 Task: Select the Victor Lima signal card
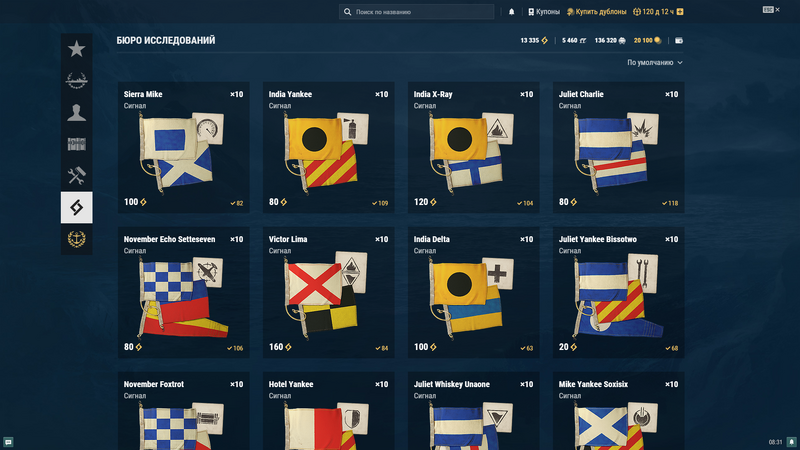click(x=329, y=292)
